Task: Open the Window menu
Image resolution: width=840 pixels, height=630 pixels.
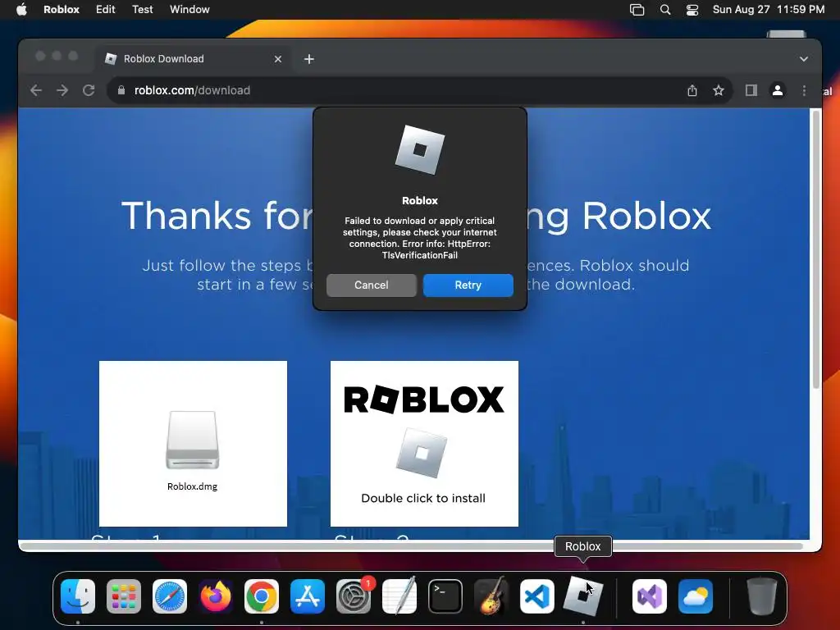Action: coord(189,9)
